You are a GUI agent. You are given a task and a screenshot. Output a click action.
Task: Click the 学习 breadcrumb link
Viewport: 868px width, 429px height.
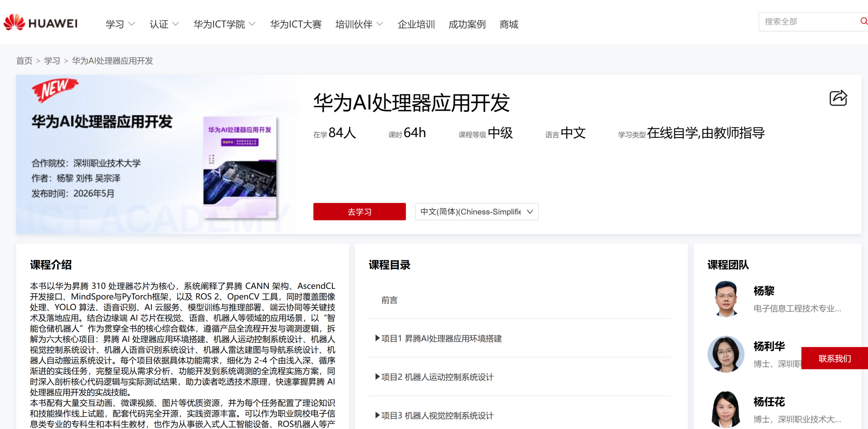[52, 61]
